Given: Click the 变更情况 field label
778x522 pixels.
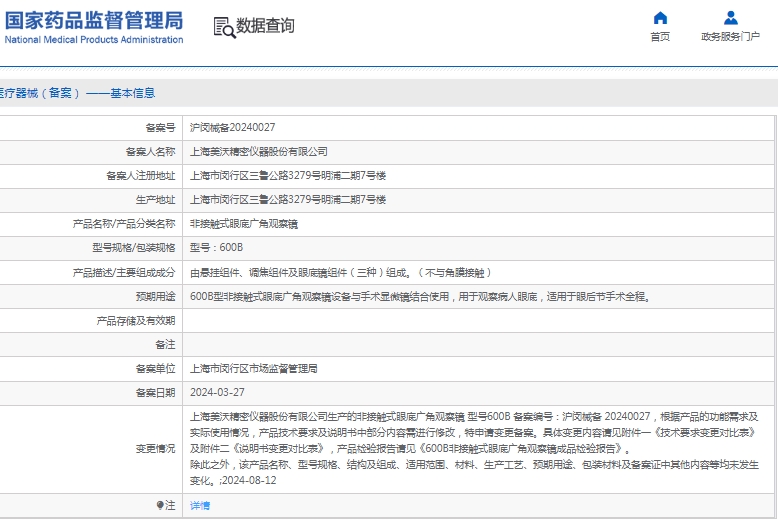Looking at the screenshot, I should click(155, 449).
